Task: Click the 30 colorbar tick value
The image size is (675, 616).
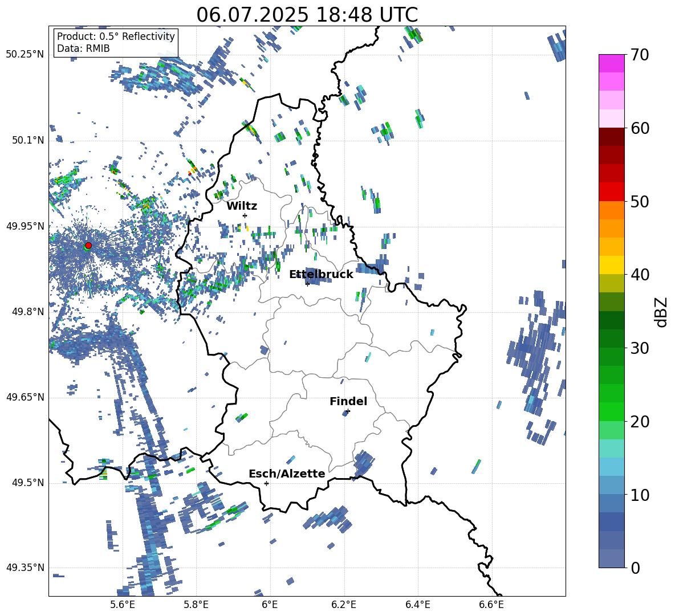Action: (640, 348)
